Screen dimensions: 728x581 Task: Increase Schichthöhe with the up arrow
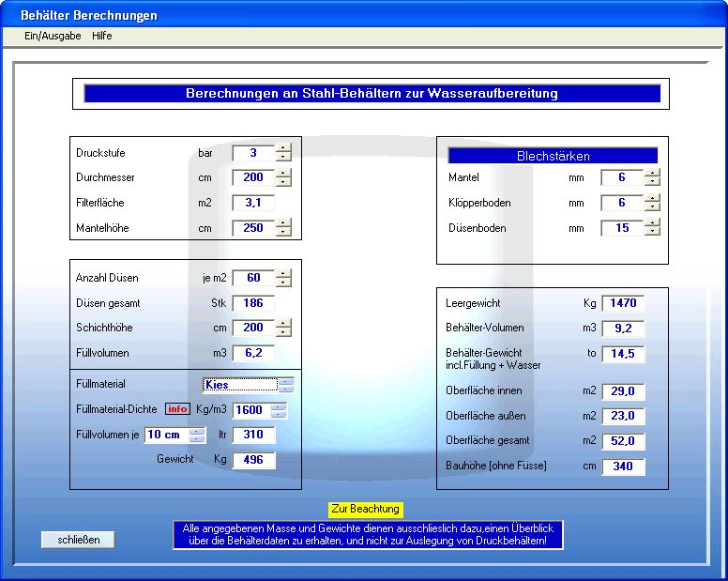point(283,323)
